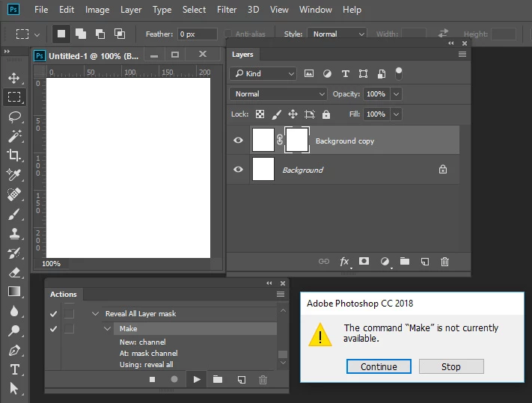The image size is (532, 403).
Task: Create new action in Actions panel
Action: pyautogui.click(x=241, y=380)
